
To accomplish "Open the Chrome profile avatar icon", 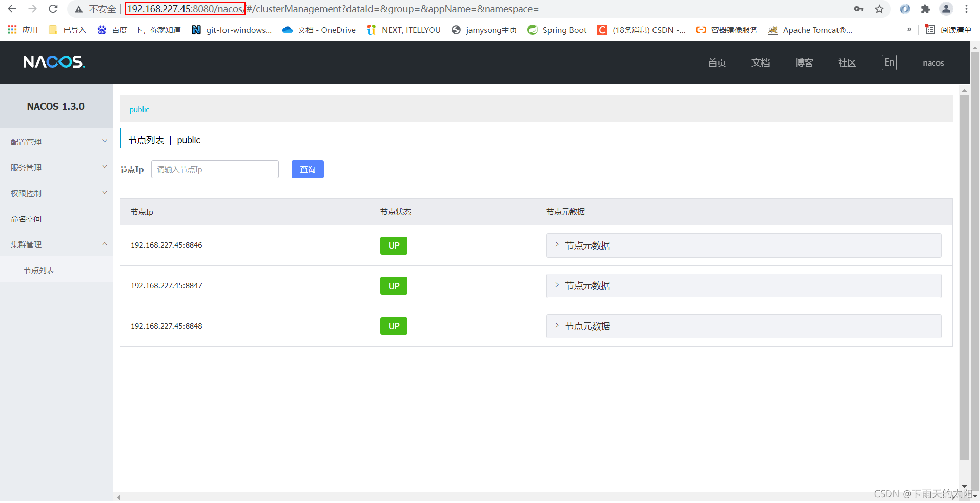I will pos(946,9).
